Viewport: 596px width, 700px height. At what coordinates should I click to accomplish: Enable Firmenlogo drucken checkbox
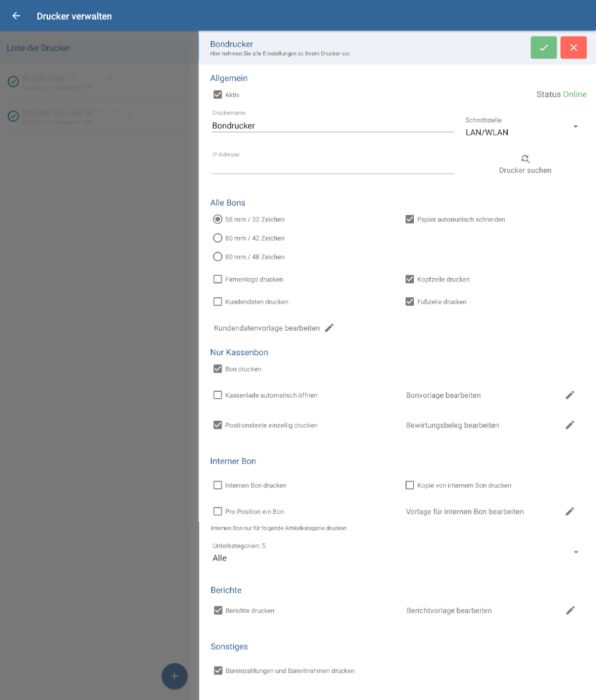tap(218, 280)
